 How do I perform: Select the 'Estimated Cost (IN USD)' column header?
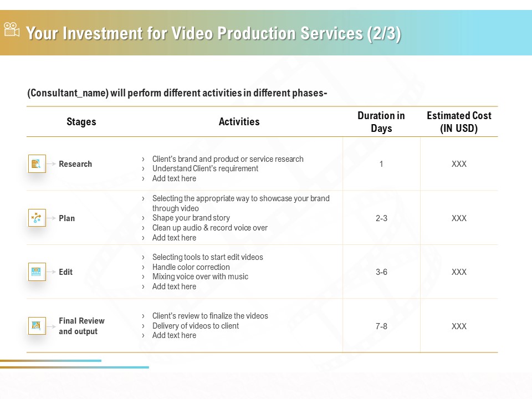tap(459, 122)
